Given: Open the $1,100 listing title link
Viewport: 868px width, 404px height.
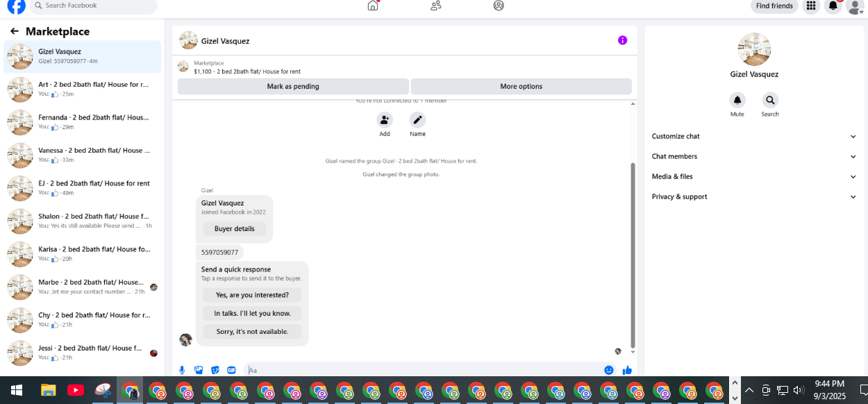Looking at the screenshot, I should click(247, 71).
